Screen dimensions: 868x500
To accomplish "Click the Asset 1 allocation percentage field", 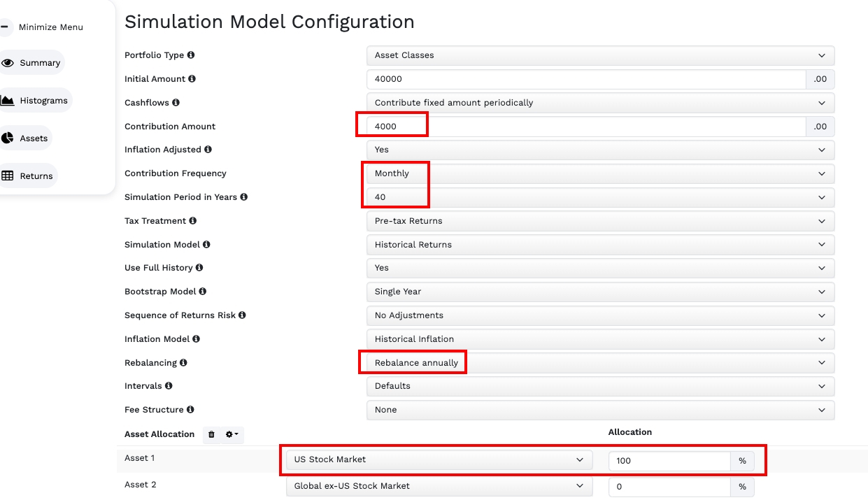I will (x=669, y=461).
